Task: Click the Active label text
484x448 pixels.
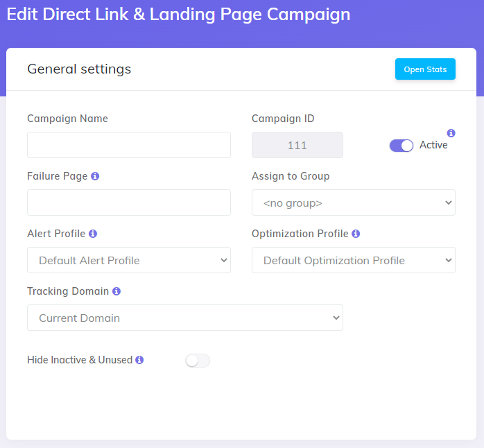Action: coord(433,145)
